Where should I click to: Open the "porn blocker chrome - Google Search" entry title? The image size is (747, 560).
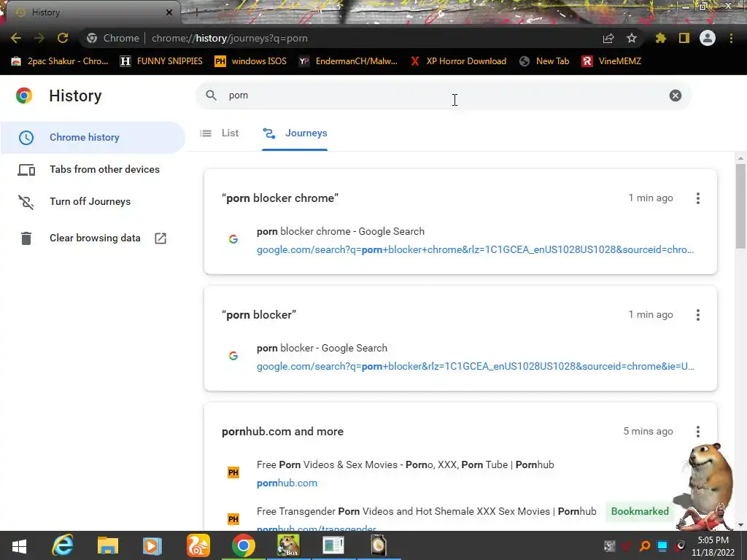[x=340, y=231]
